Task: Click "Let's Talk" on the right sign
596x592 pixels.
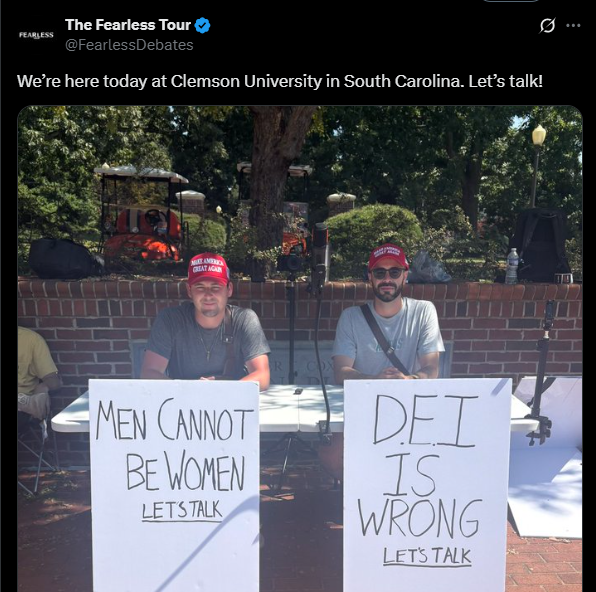Action: [x=427, y=556]
